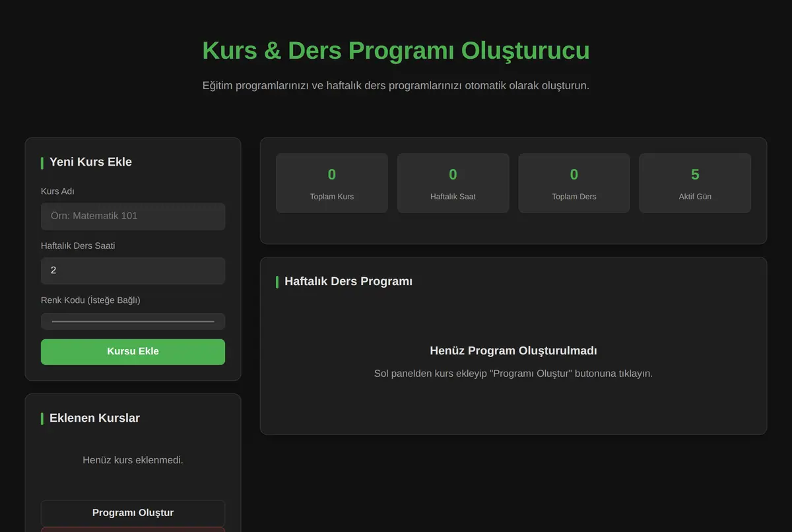The width and height of the screenshot is (792, 532).
Task: Click the page title Kurs & Ders Programı Oluşturucu
Action: pyautogui.click(x=396, y=51)
